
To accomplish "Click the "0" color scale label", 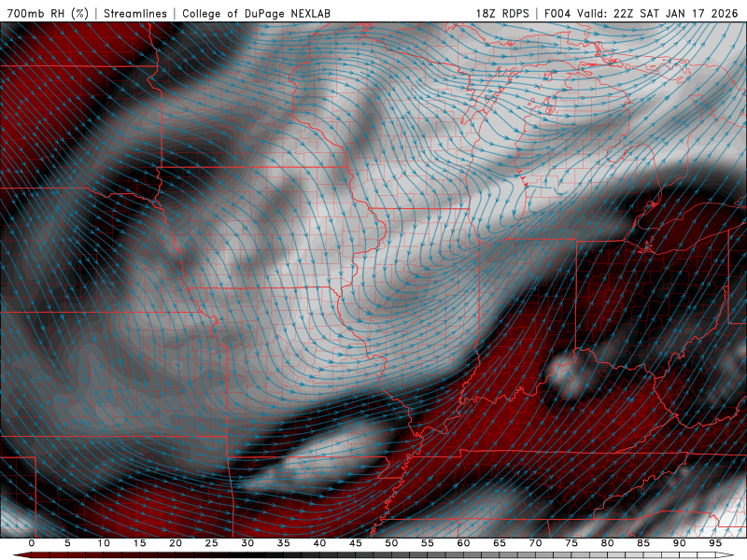I will [32, 543].
